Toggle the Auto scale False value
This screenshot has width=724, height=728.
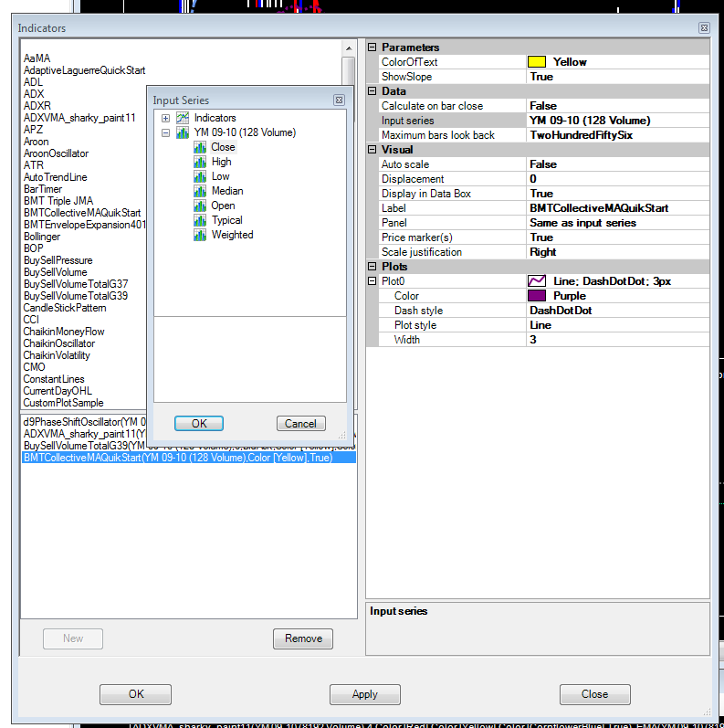tap(618, 164)
